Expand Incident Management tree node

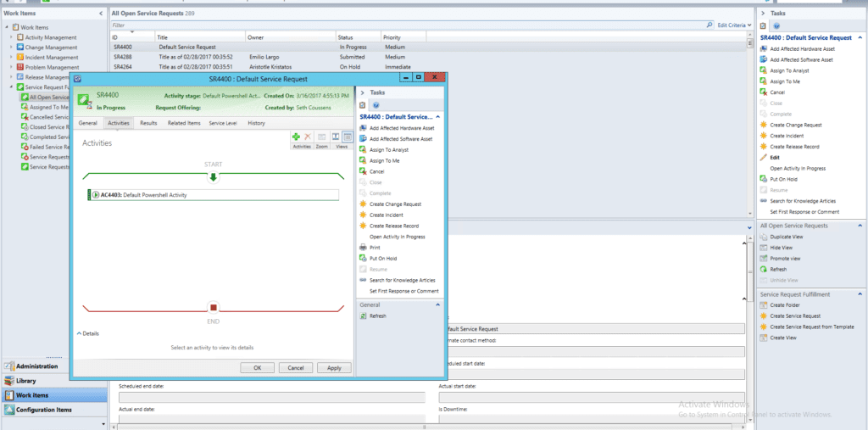click(11, 57)
